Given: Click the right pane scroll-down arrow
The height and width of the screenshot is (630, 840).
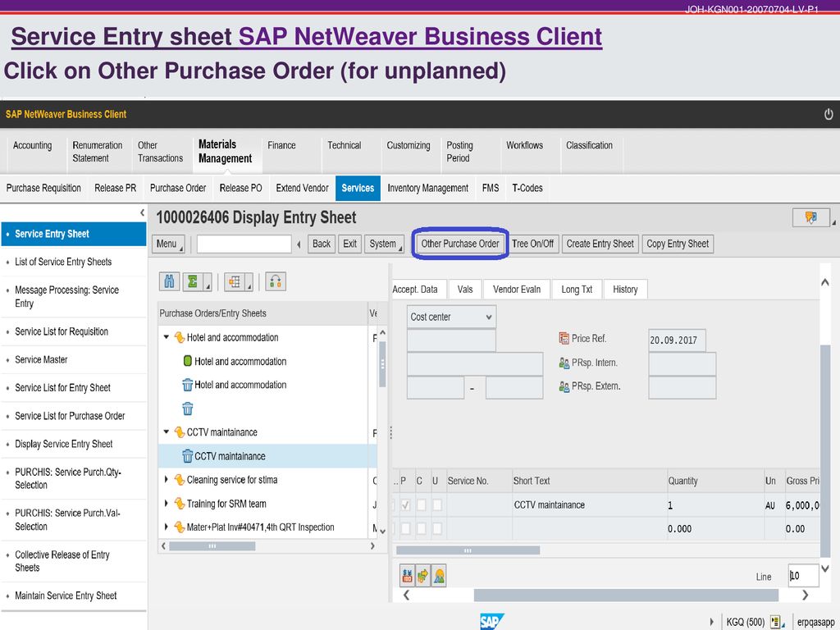Looking at the screenshot, I should pyautogui.click(x=825, y=568).
